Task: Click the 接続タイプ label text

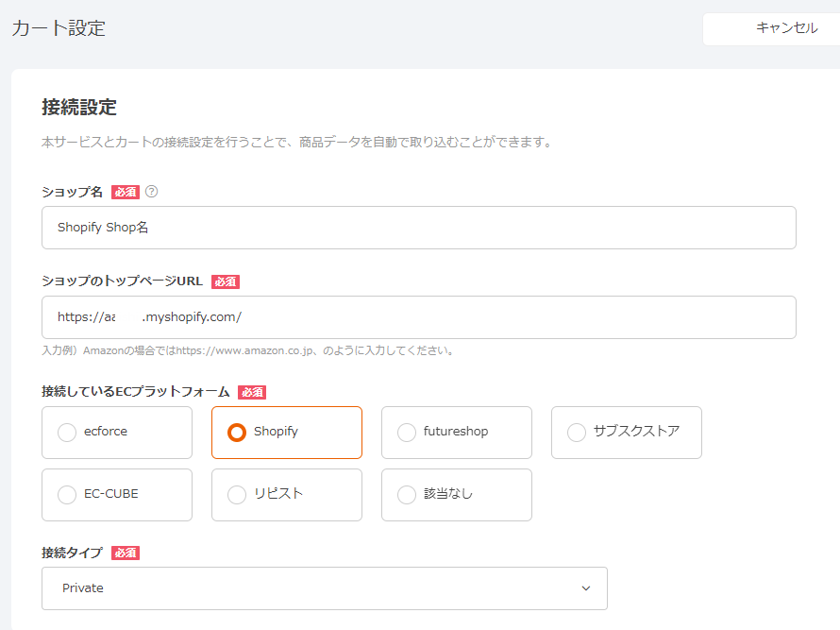Action: coord(72,553)
